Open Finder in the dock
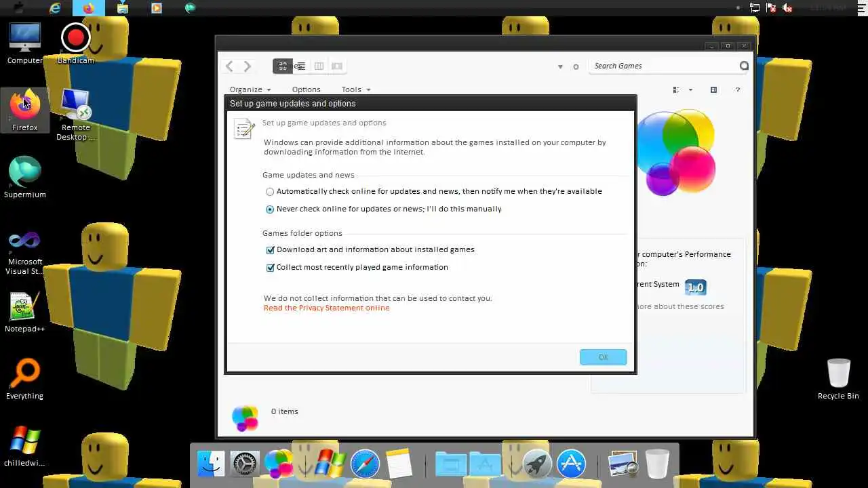This screenshot has height=488, width=868. coord(211,465)
